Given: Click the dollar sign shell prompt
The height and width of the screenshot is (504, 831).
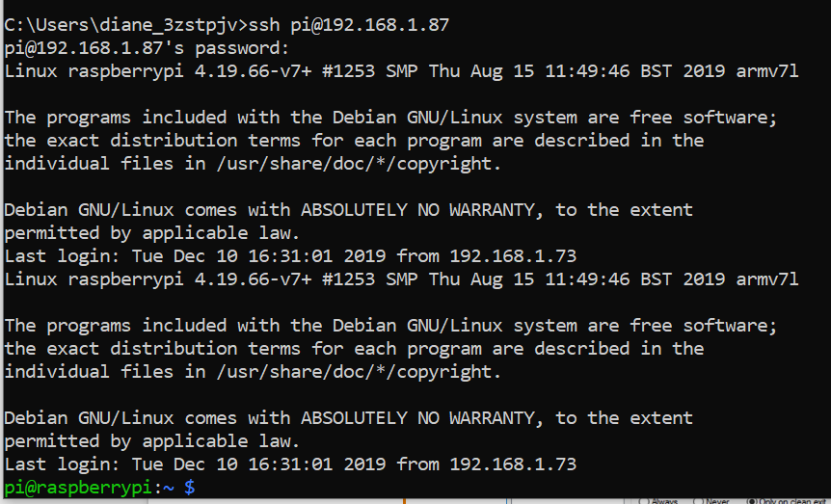Looking at the screenshot, I should [x=189, y=488].
